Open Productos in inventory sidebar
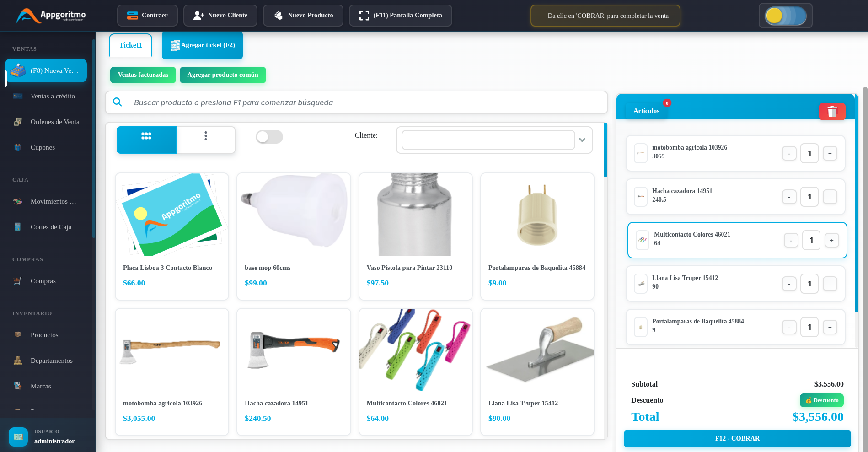Image resolution: width=868 pixels, height=452 pixels. pyautogui.click(x=44, y=335)
